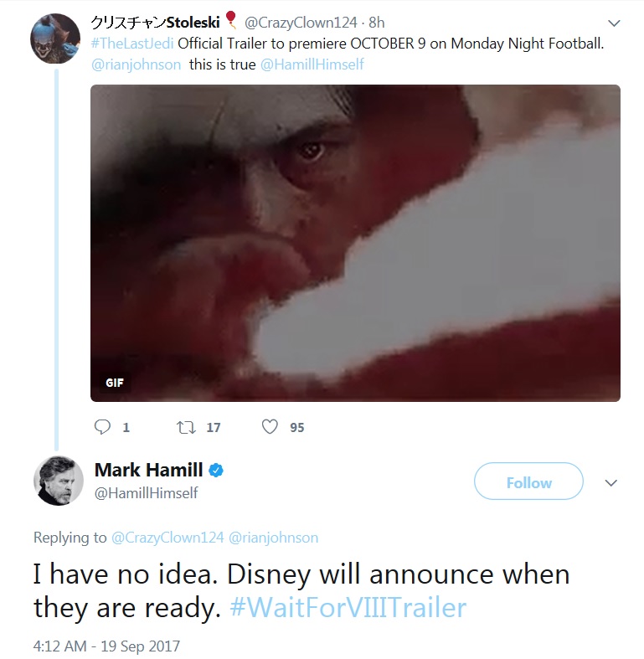Follow Mark Hamill

pyautogui.click(x=528, y=482)
